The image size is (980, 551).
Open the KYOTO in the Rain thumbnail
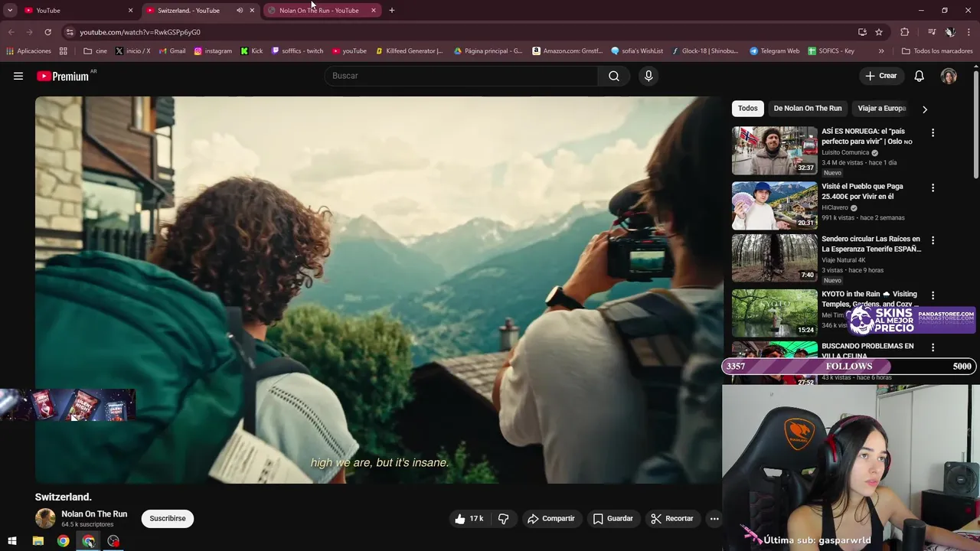(774, 312)
